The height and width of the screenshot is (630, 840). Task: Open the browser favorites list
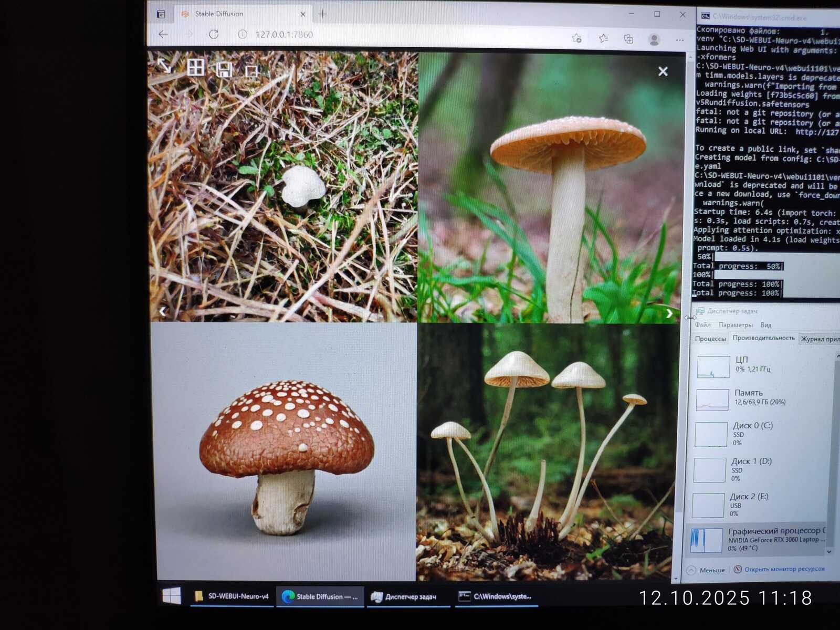pos(604,38)
